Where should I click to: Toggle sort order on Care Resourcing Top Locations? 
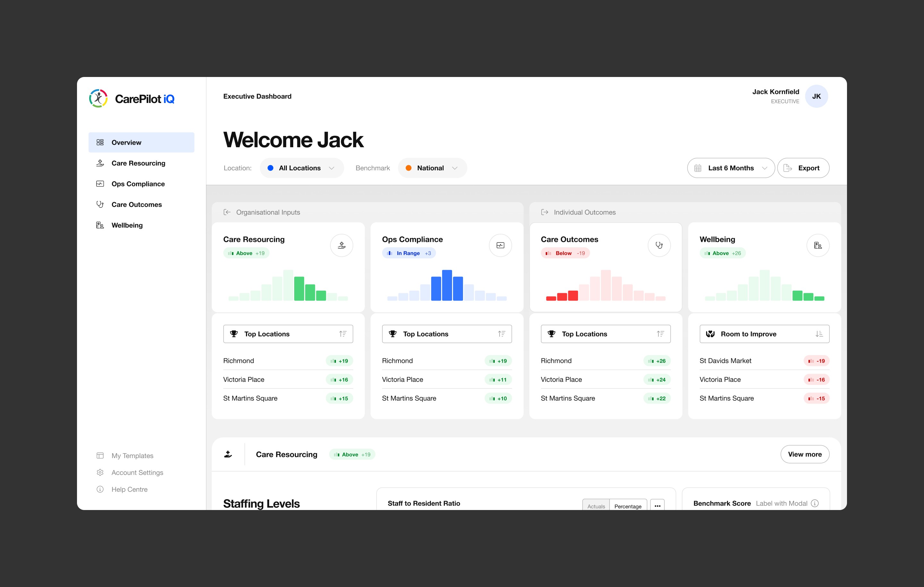[x=343, y=334]
